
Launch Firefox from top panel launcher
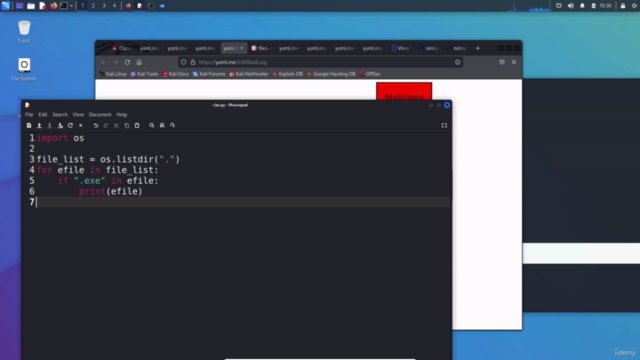click(x=53, y=6)
